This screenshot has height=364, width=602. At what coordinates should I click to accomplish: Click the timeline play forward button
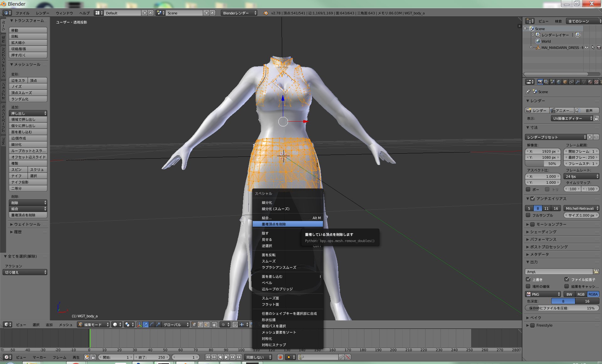click(x=226, y=357)
